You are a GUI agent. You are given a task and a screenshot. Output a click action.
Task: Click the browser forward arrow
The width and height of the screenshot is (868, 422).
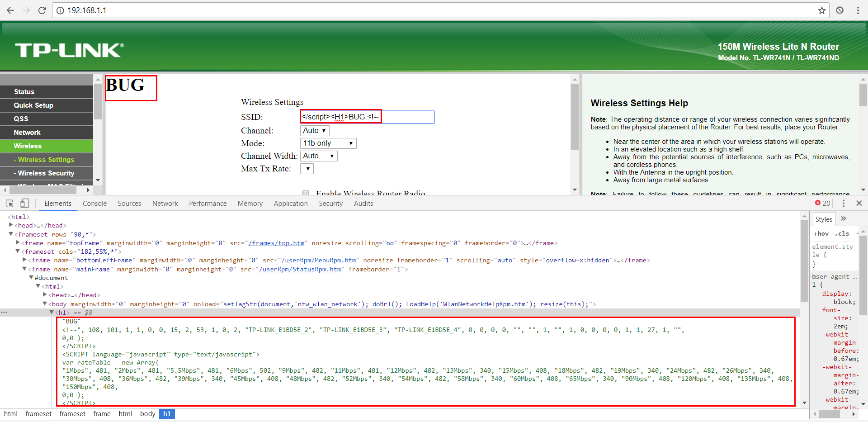tap(26, 10)
